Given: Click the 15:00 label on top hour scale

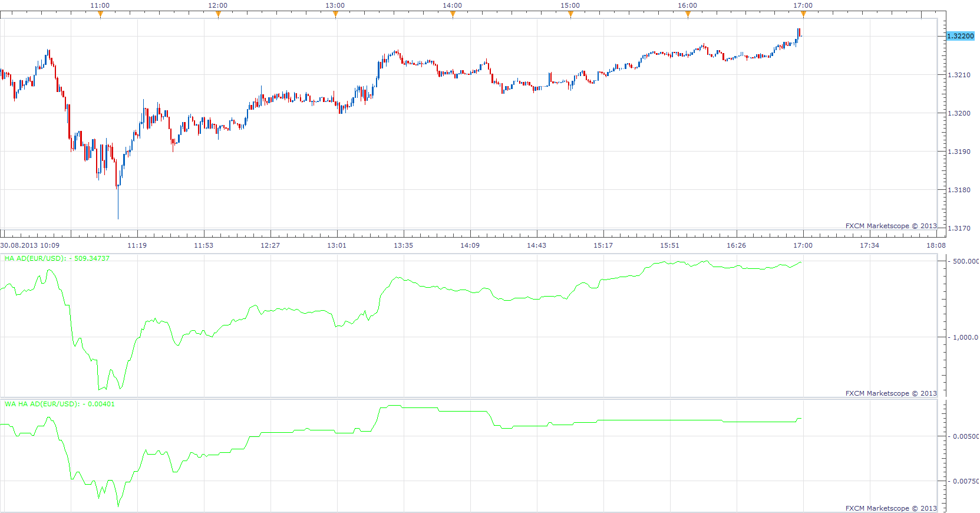Looking at the screenshot, I should pyautogui.click(x=570, y=5).
